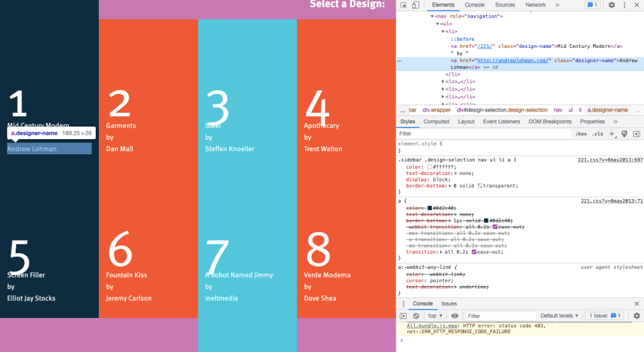
Task: Open the top JavaScript context dropdown
Action: coord(435,315)
